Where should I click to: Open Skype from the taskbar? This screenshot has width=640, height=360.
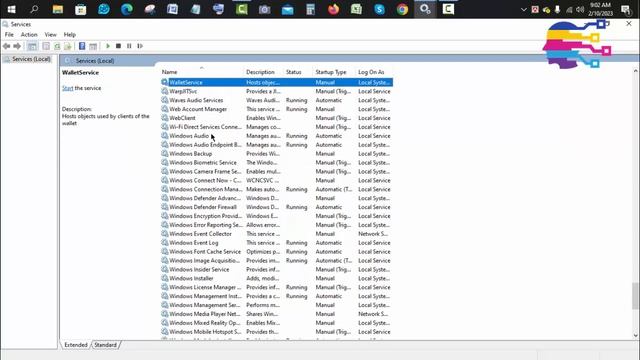coord(379,9)
